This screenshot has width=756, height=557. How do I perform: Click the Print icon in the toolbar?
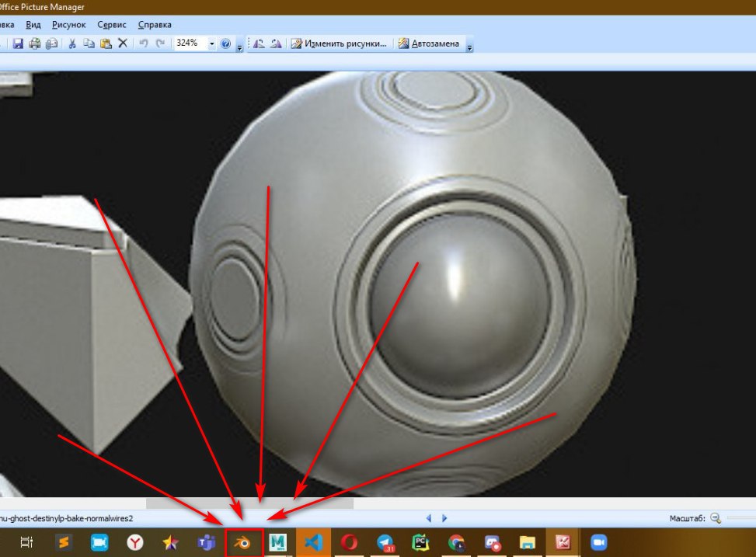pyautogui.click(x=35, y=44)
